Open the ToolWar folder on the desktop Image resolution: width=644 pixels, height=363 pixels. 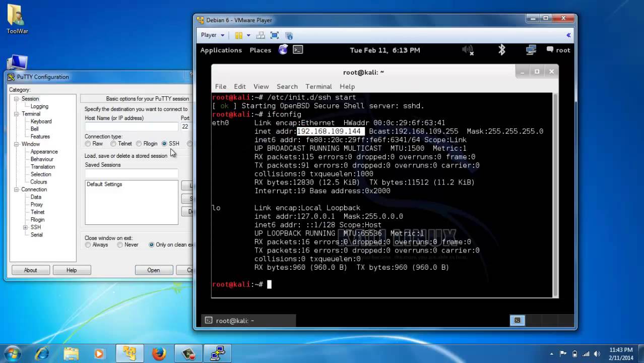pyautogui.click(x=17, y=19)
